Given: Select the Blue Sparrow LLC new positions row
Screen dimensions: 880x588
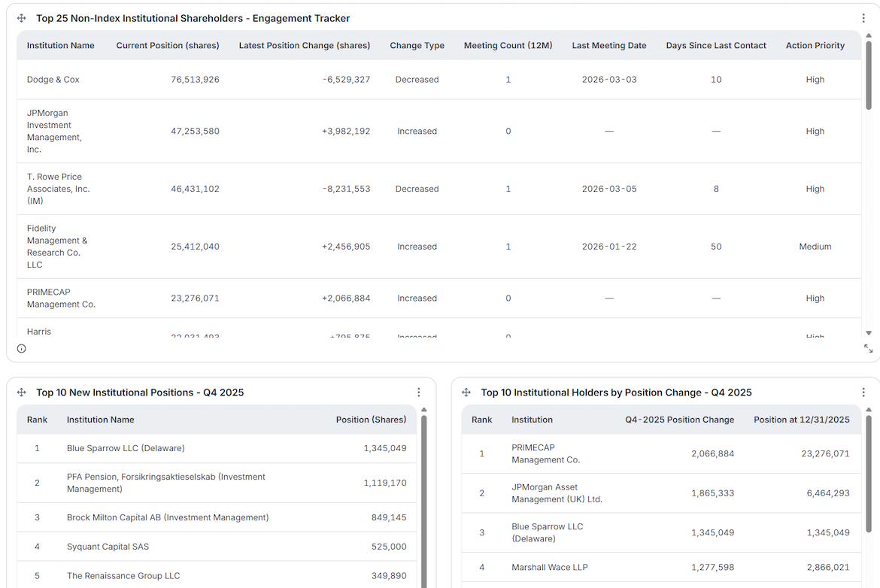Looking at the screenshot, I should tap(217, 448).
